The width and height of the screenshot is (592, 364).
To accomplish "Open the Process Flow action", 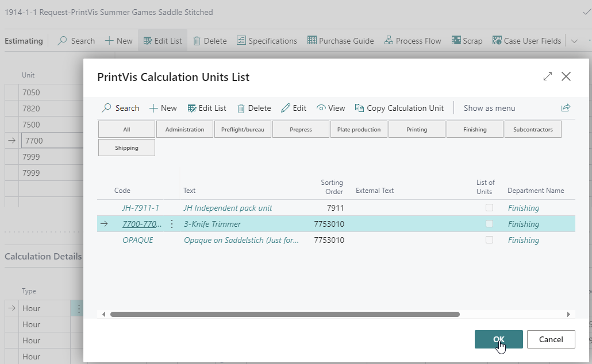I will [x=413, y=41].
